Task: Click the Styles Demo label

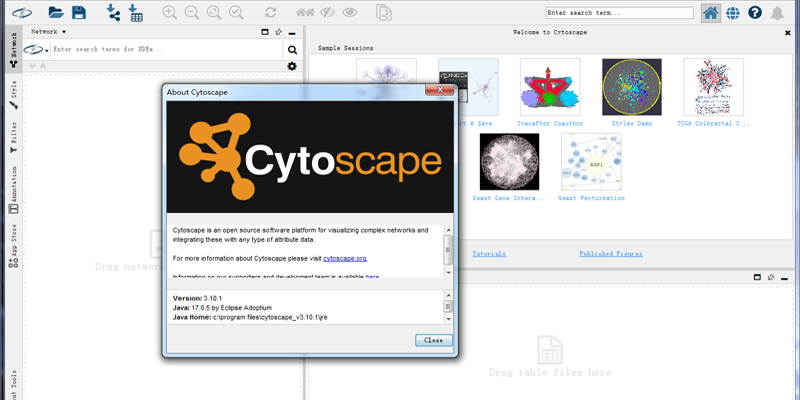Action: click(x=632, y=123)
